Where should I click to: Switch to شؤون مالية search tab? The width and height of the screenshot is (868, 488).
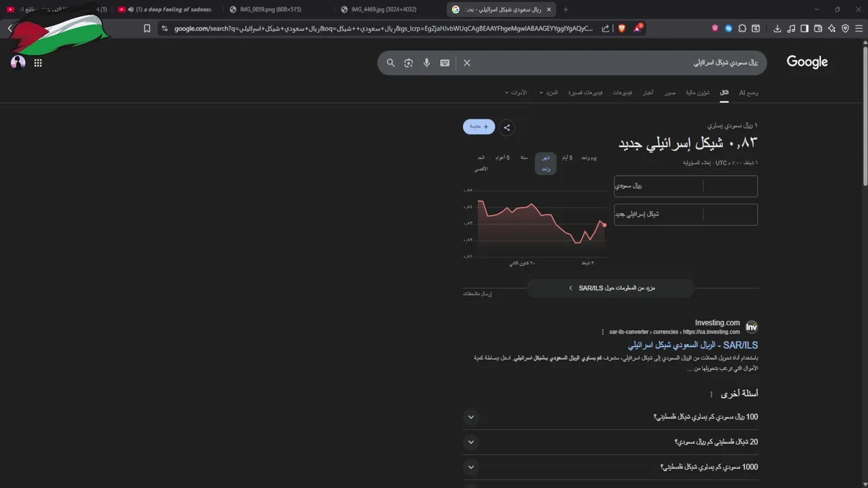[x=697, y=92]
